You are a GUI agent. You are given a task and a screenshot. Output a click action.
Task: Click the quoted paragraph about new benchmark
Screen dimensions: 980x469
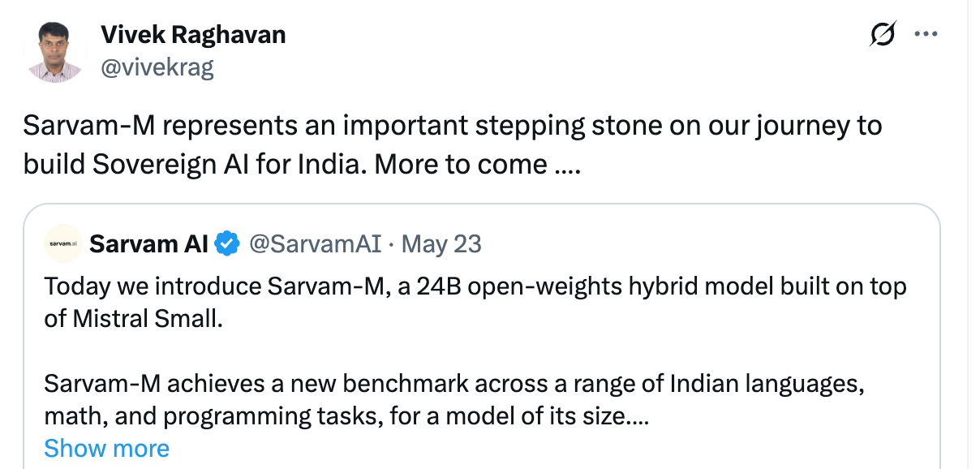coord(454,401)
